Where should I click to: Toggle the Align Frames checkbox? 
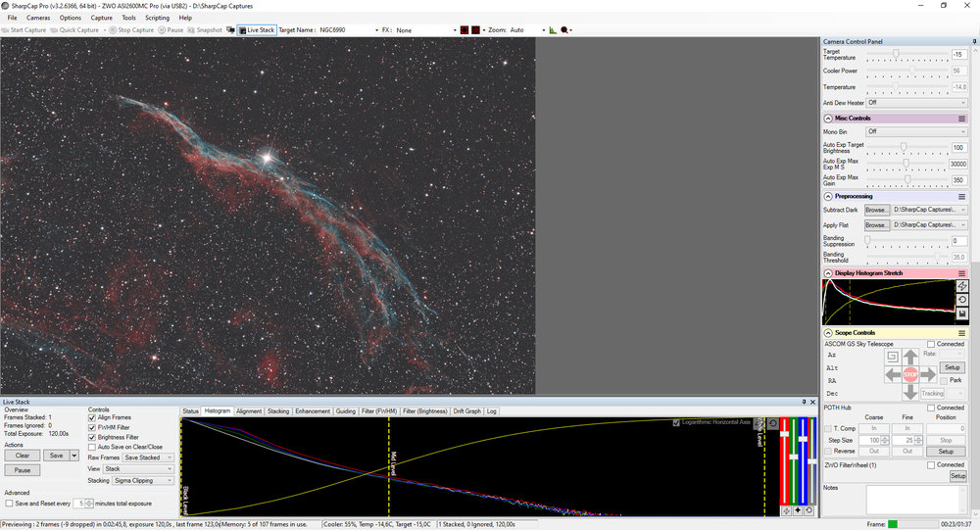tap(92, 417)
